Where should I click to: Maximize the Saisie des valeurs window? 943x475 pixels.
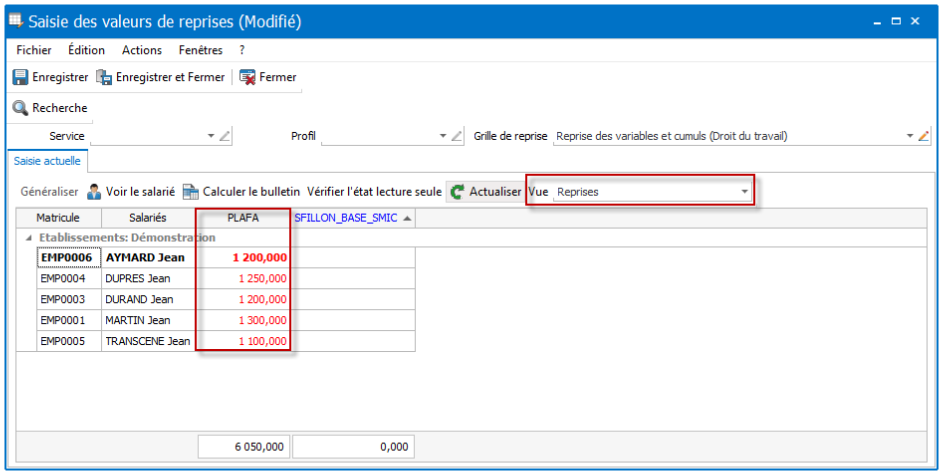896,22
